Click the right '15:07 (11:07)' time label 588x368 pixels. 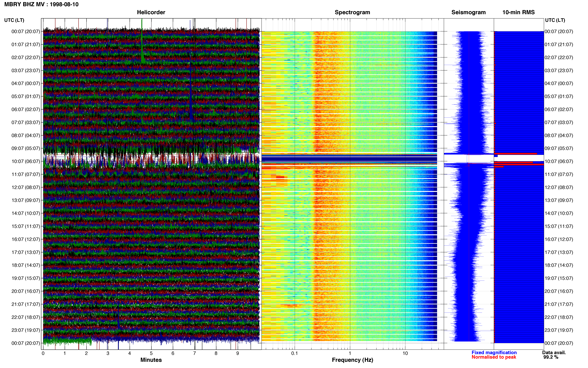coord(559,226)
